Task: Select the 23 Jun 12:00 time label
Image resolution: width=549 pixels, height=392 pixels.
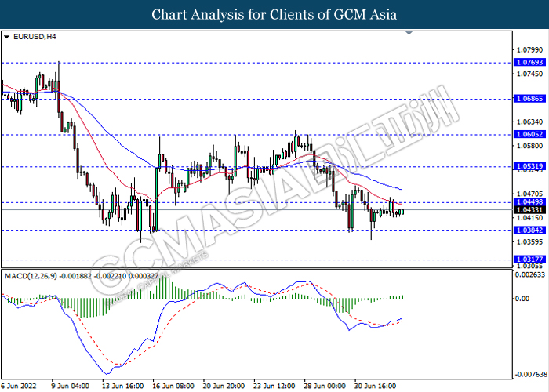Action: point(274,386)
